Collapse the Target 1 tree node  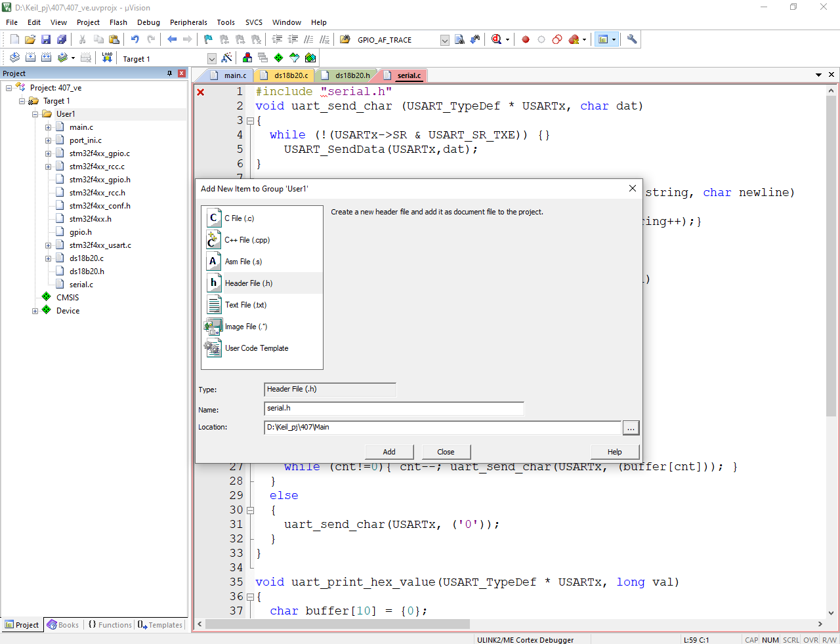pyautogui.click(x=22, y=101)
